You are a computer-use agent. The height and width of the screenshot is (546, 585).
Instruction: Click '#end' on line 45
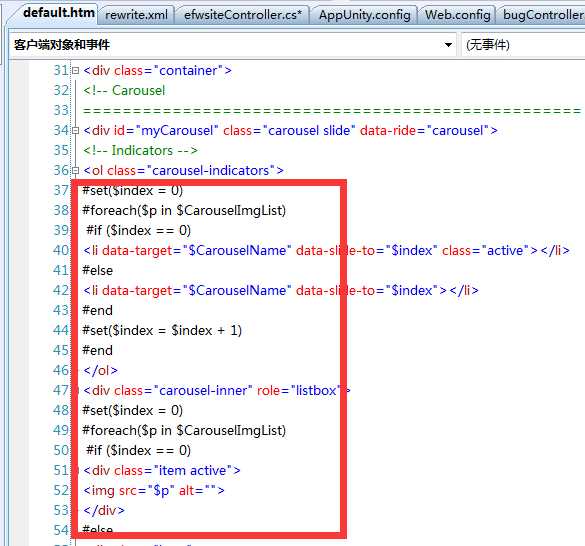pyautogui.click(x=97, y=350)
